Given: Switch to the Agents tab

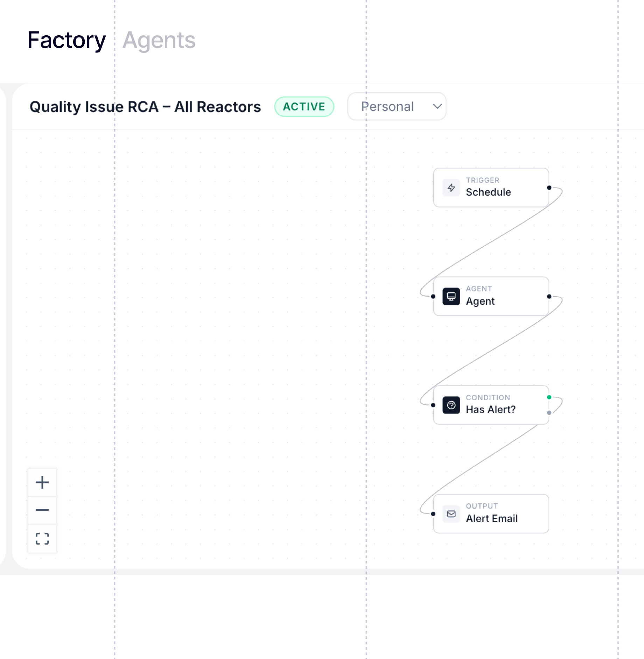Looking at the screenshot, I should pyautogui.click(x=159, y=40).
